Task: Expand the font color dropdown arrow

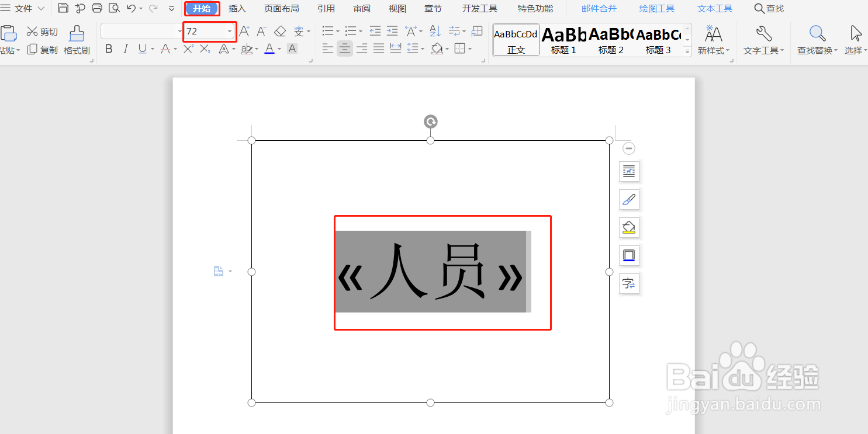Action: pyautogui.click(x=279, y=49)
